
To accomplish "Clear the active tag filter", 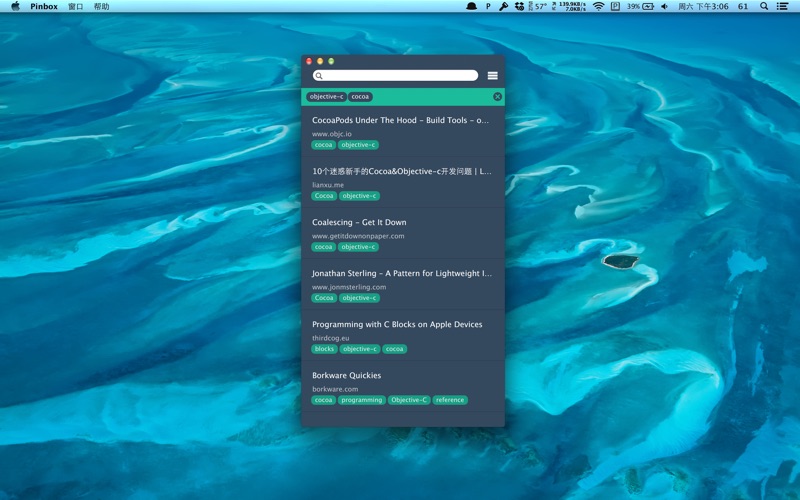I will pos(497,97).
